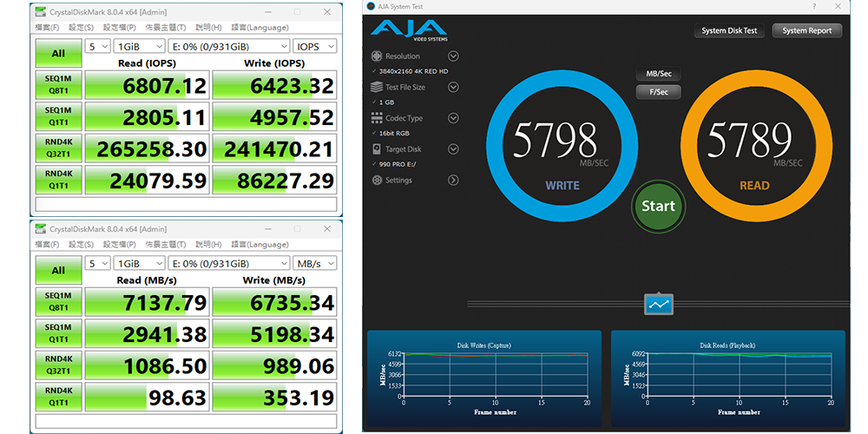This screenshot has width=868, height=434.
Task: Click the Target Disk drive icon
Action: coord(377,149)
